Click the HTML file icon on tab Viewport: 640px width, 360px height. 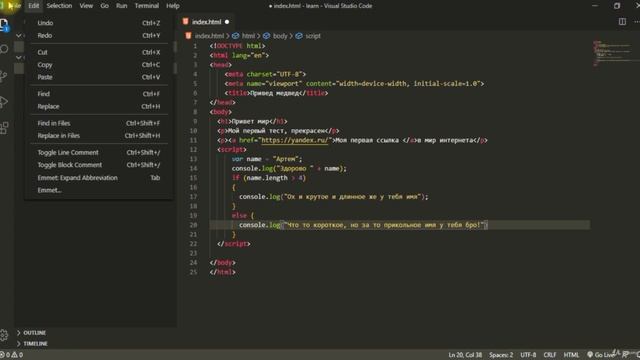click(x=186, y=21)
